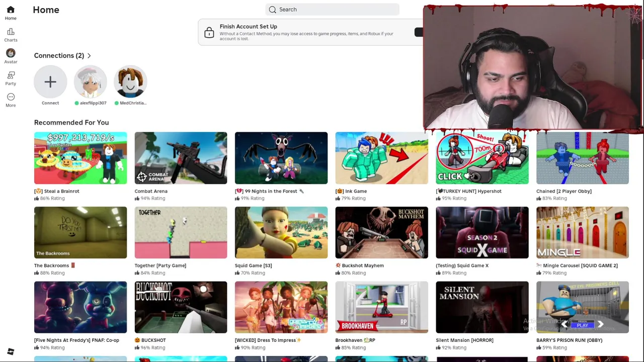
Task: Click the Connect label
Action: pyautogui.click(x=50, y=103)
